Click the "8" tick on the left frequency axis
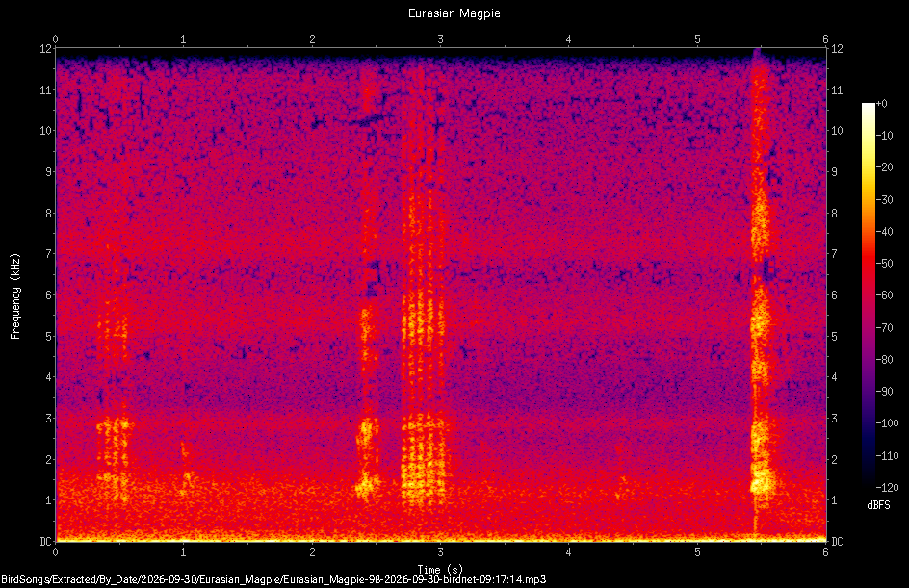This screenshot has width=909, height=588. tap(48, 214)
